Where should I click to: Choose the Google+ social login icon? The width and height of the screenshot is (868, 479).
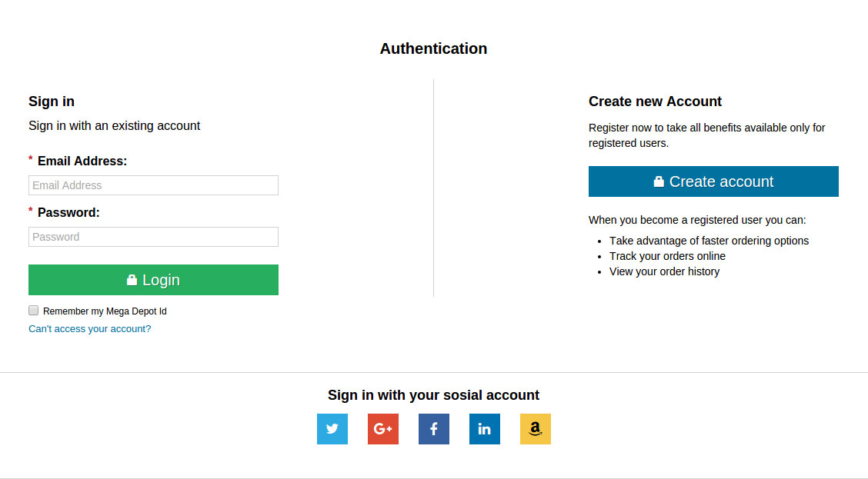pos(383,429)
